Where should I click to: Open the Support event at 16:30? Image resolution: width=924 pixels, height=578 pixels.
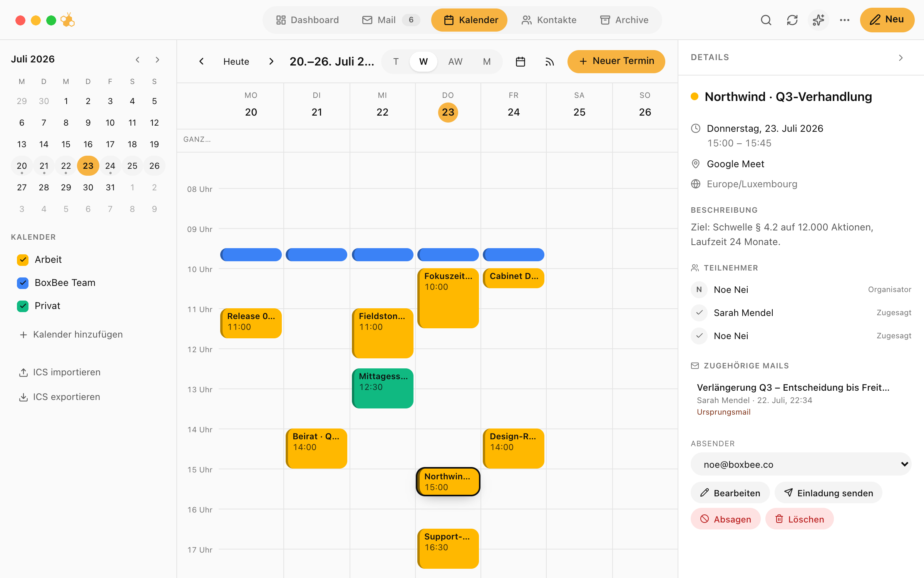448,549
